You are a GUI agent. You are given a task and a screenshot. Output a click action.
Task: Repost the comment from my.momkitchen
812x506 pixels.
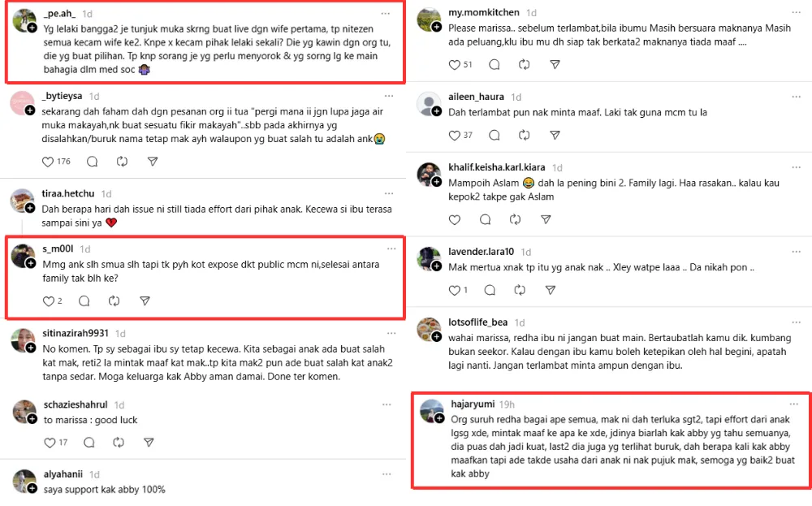[x=525, y=64]
